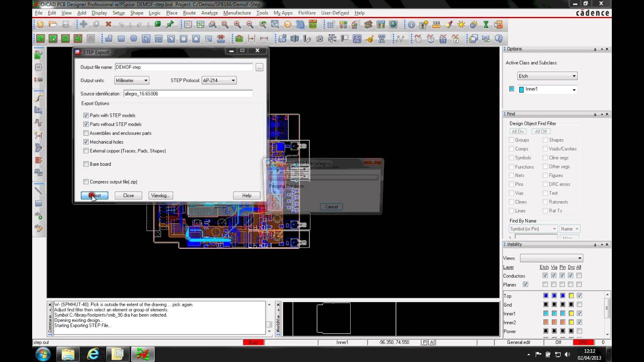This screenshot has width=644, height=362.
Task: Click the first green placement toolbar icon
Action: point(40,38)
